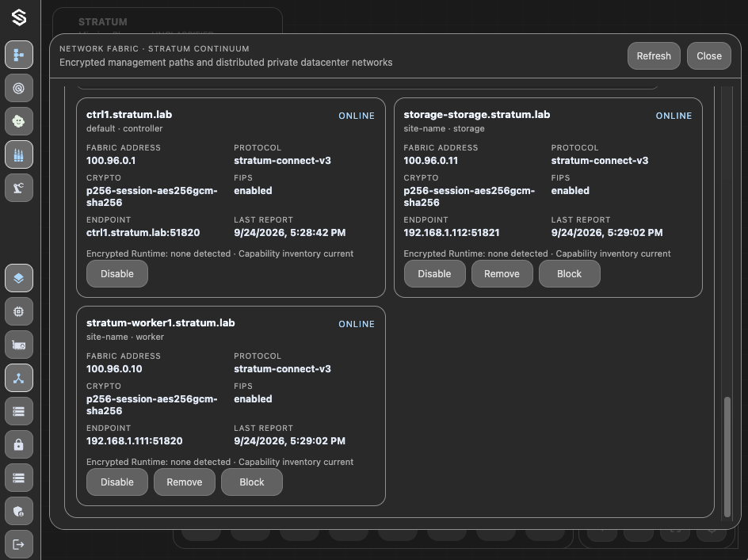Open the network fabric nodes icon
748x560 pixels.
[x=19, y=379]
